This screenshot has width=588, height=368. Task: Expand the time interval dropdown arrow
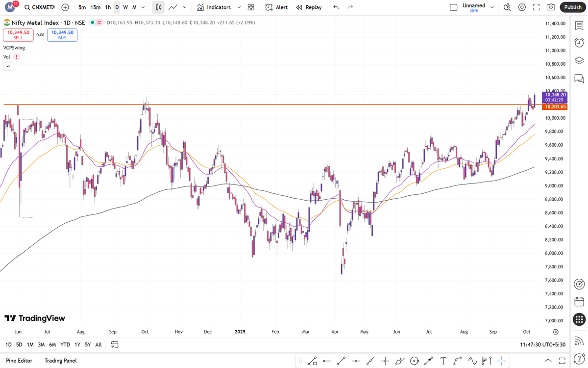point(143,7)
